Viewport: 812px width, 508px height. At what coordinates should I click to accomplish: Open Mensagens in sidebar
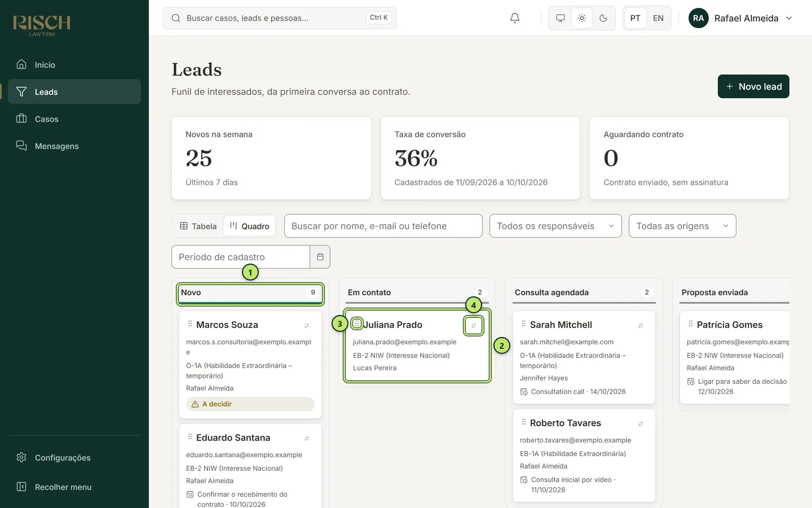[74, 146]
